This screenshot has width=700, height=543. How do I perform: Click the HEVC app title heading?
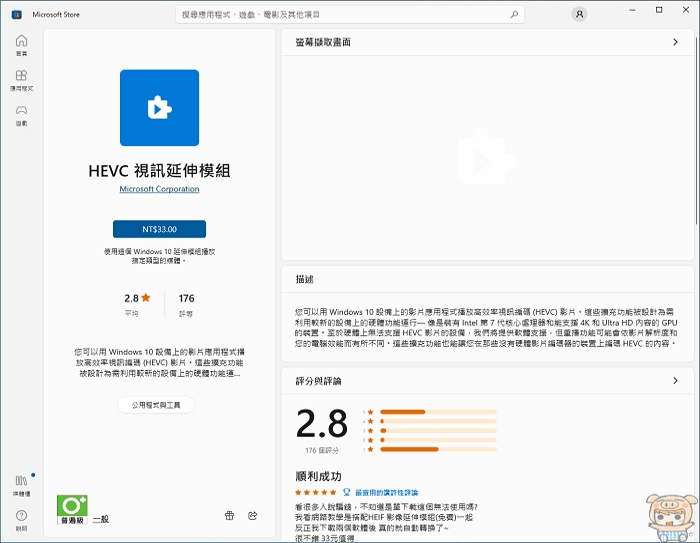tap(159, 171)
